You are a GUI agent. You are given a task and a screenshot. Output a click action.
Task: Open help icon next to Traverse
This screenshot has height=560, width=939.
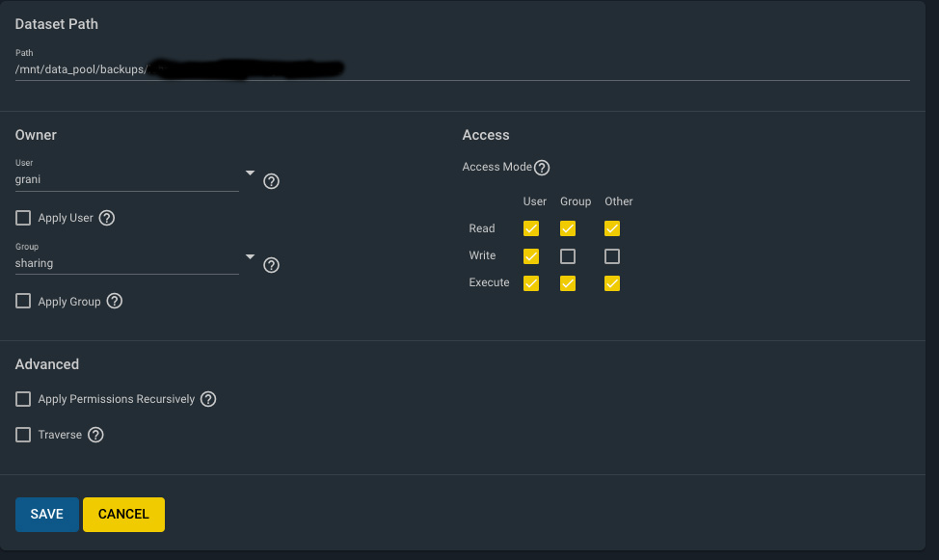(x=95, y=435)
